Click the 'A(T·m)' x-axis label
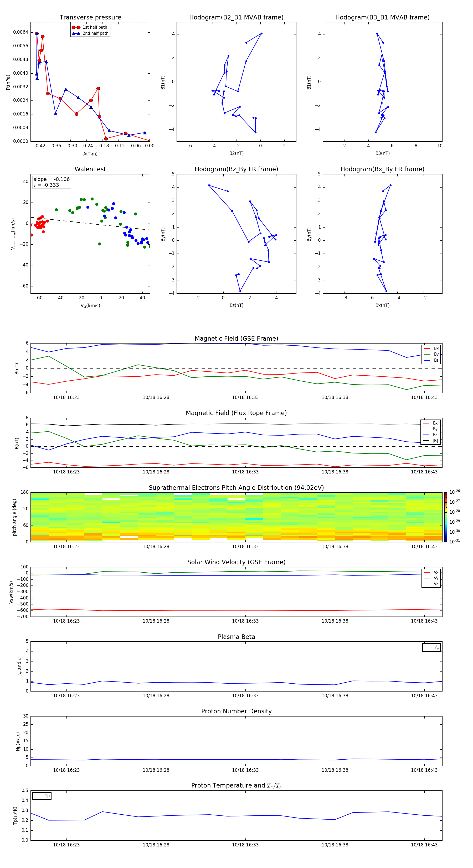473x868 pixels. coord(90,154)
